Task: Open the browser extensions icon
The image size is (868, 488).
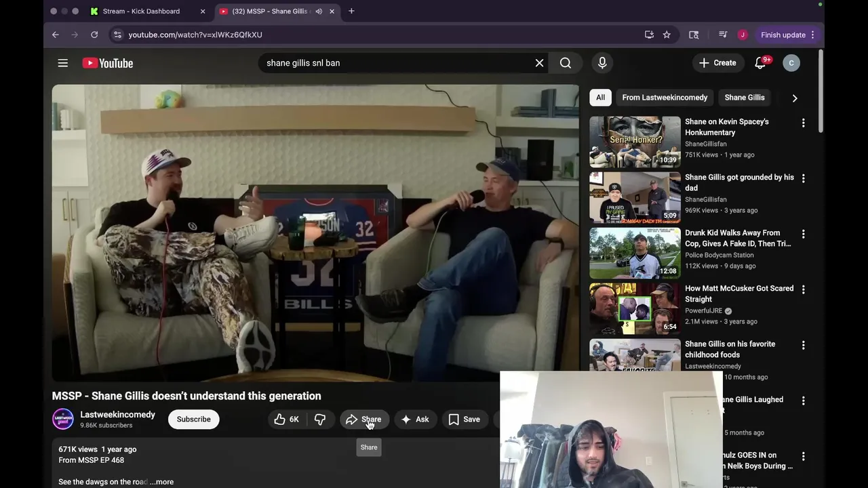Action: pos(694,35)
